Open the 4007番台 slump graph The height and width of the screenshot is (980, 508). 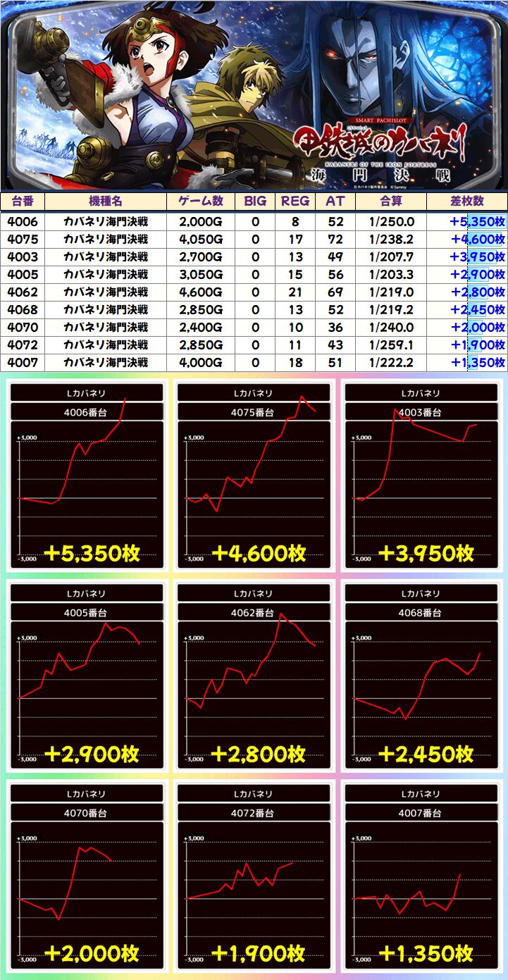coord(421,876)
